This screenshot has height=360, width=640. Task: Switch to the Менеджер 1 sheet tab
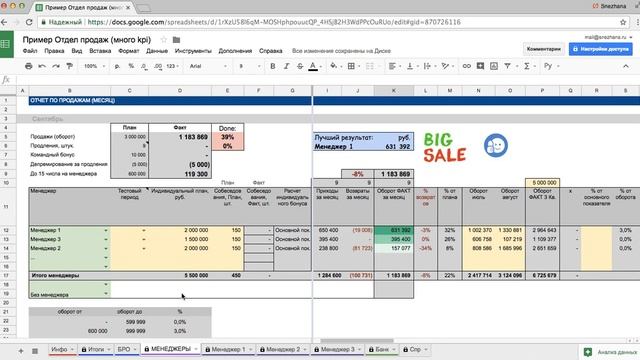click(228, 349)
